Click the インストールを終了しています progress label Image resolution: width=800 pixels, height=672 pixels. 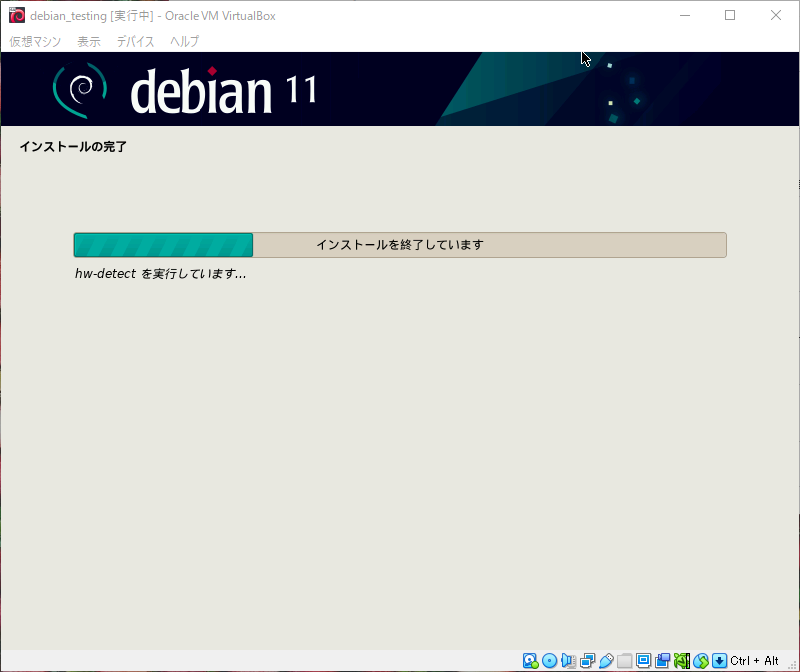400,245
